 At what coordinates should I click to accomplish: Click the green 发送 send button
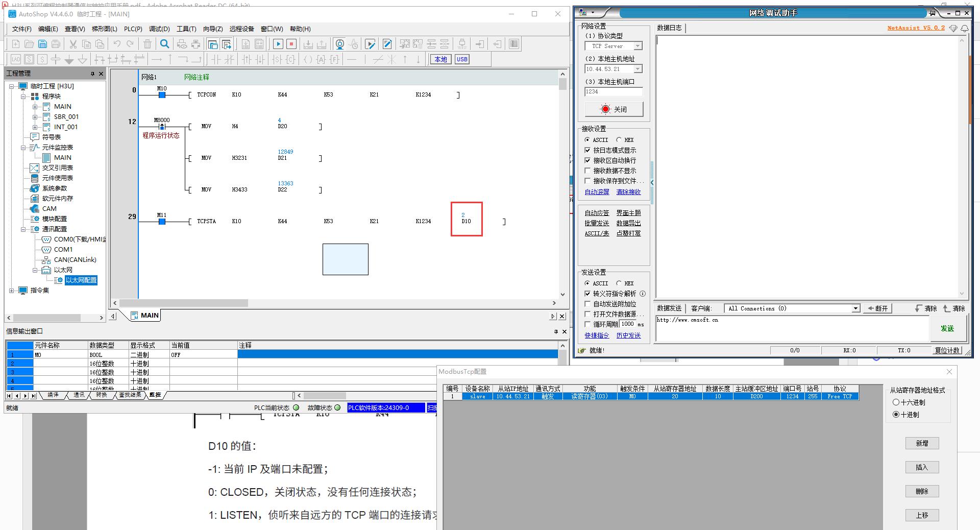[x=947, y=328]
